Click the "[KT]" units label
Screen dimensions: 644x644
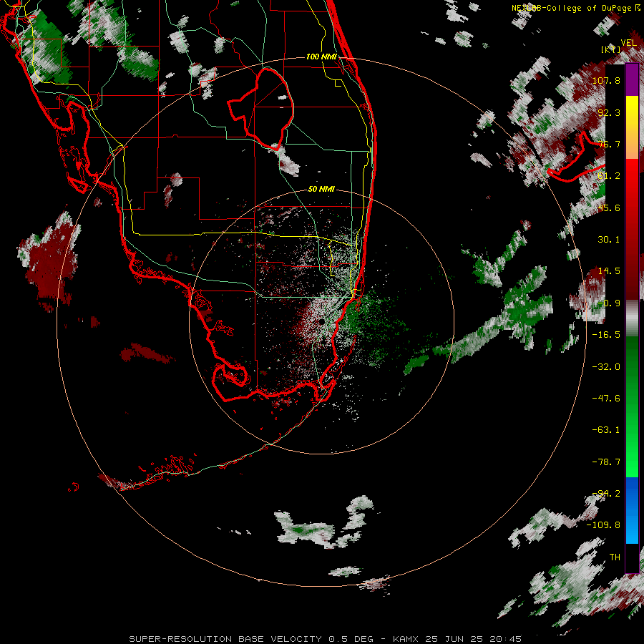(611, 49)
